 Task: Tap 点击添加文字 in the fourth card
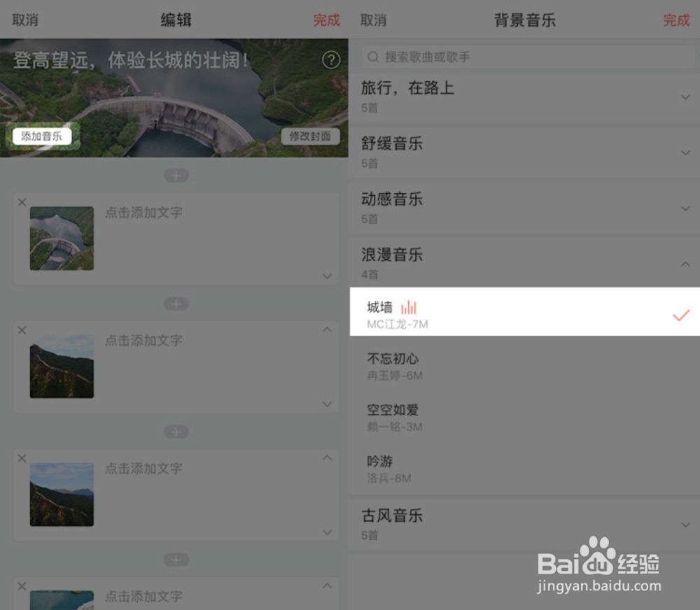143,597
